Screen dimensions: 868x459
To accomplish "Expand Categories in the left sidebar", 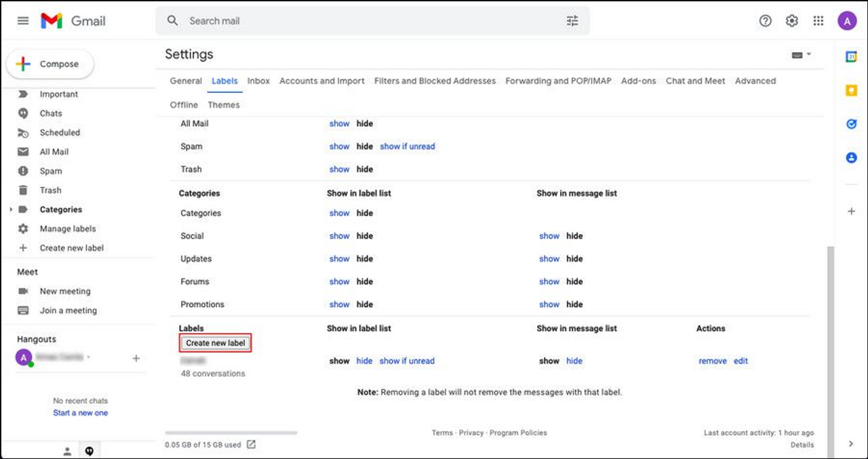I will pos(11,210).
